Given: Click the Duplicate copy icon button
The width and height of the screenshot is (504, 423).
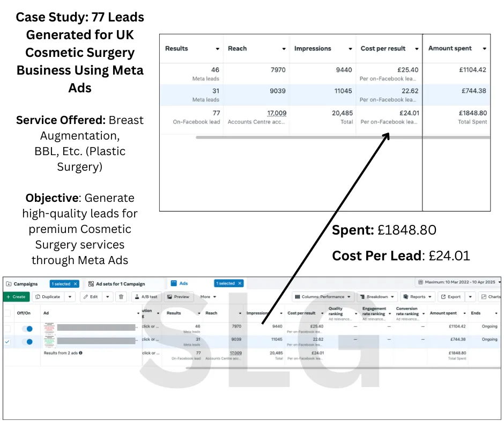Looking at the screenshot, I should (x=48, y=297).
